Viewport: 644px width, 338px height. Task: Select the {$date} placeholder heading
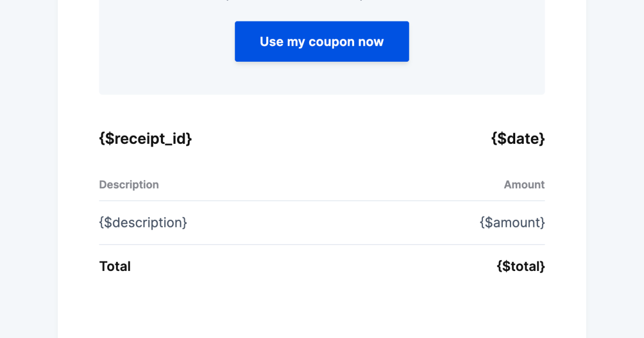pos(518,138)
